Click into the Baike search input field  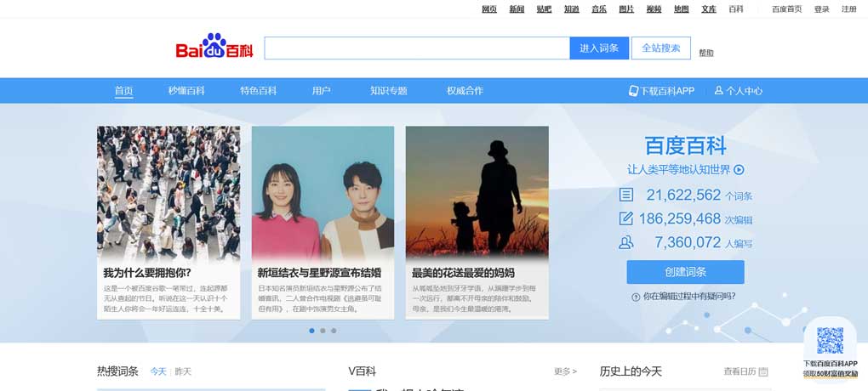click(416, 48)
